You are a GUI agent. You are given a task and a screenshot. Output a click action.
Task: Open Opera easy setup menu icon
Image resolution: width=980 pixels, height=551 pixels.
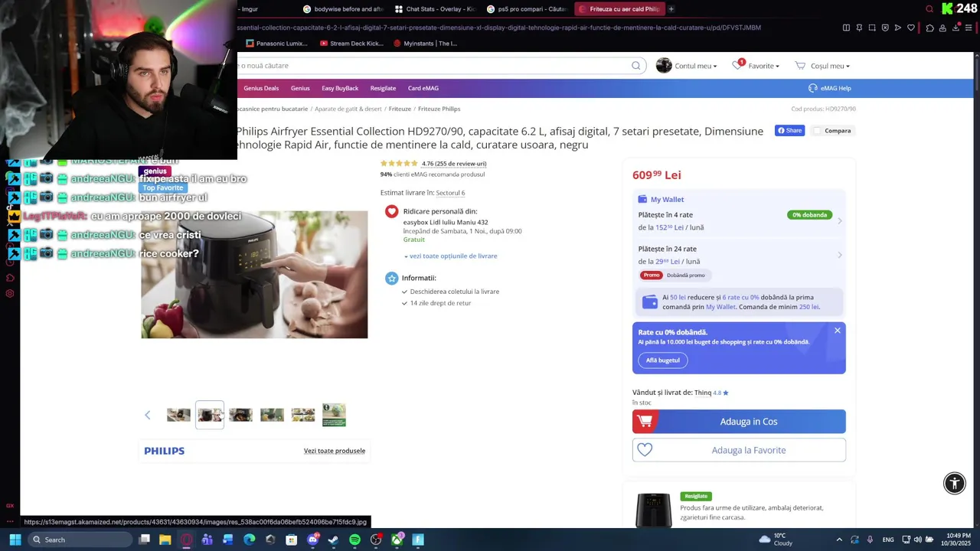pyautogui.click(x=969, y=28)
